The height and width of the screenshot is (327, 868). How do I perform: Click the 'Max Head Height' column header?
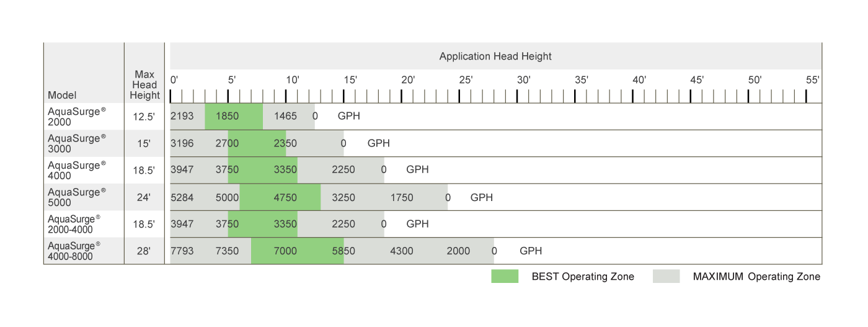(x=145, y=85)
